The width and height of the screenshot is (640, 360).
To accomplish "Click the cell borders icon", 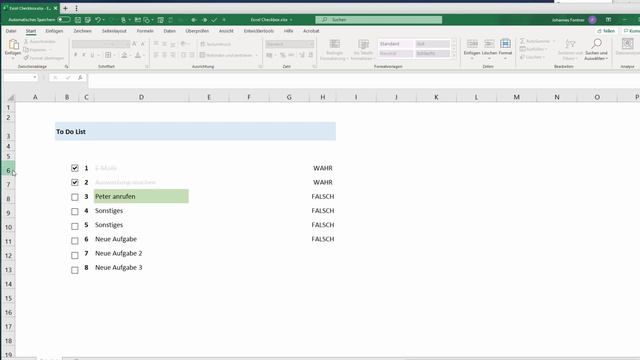I will tap(108, 55).
